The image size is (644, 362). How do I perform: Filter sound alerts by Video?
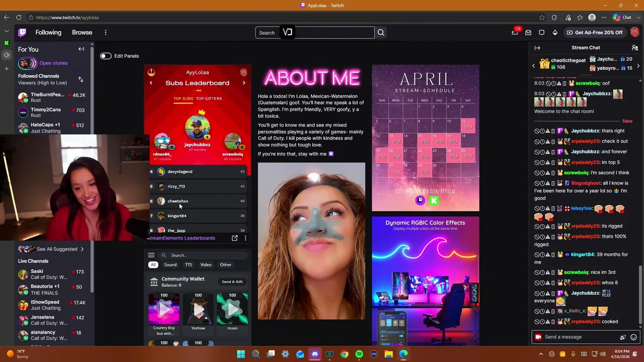(x=206, y=265)
